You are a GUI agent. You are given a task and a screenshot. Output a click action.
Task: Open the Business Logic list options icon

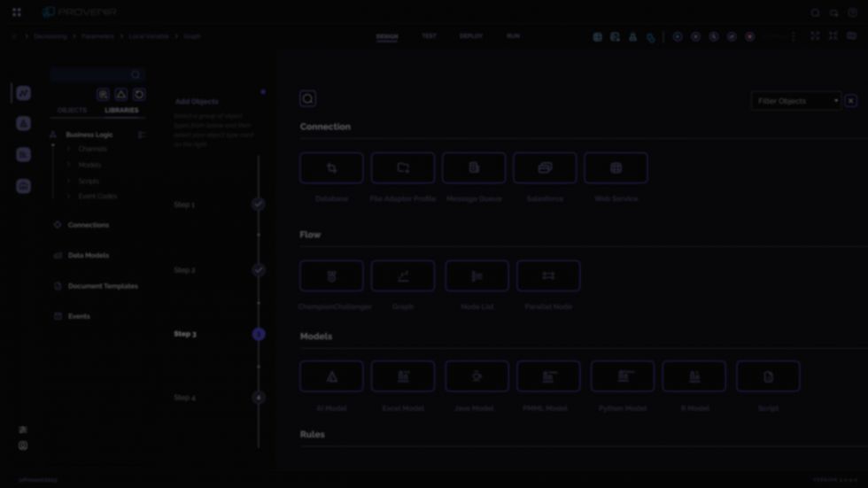coord(141,135)
